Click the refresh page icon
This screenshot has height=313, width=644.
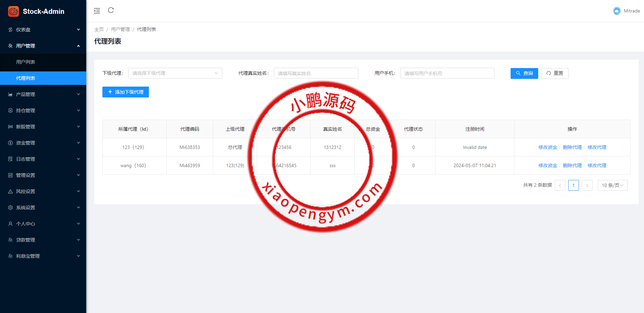coord(111,10)
